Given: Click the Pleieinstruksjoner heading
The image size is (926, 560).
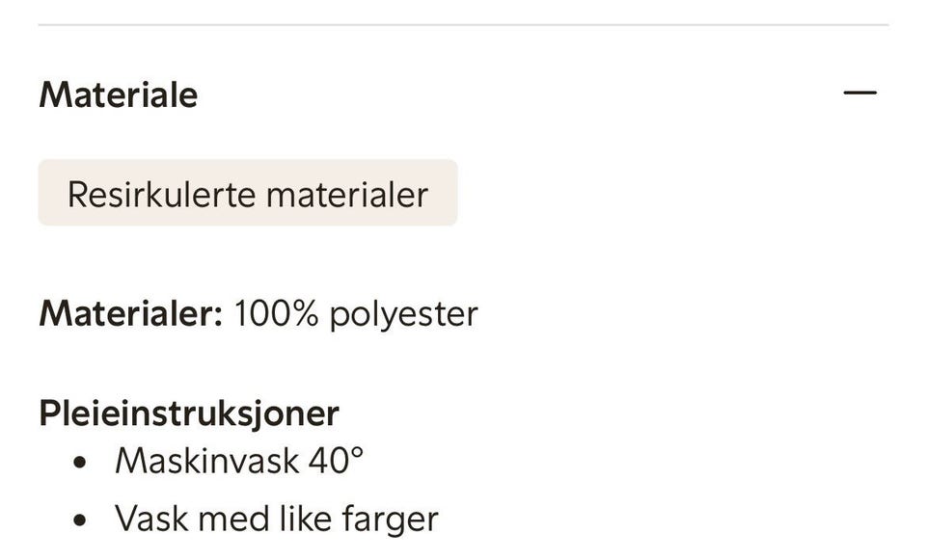Looking at the screenshot, I should tap(189, 412).
